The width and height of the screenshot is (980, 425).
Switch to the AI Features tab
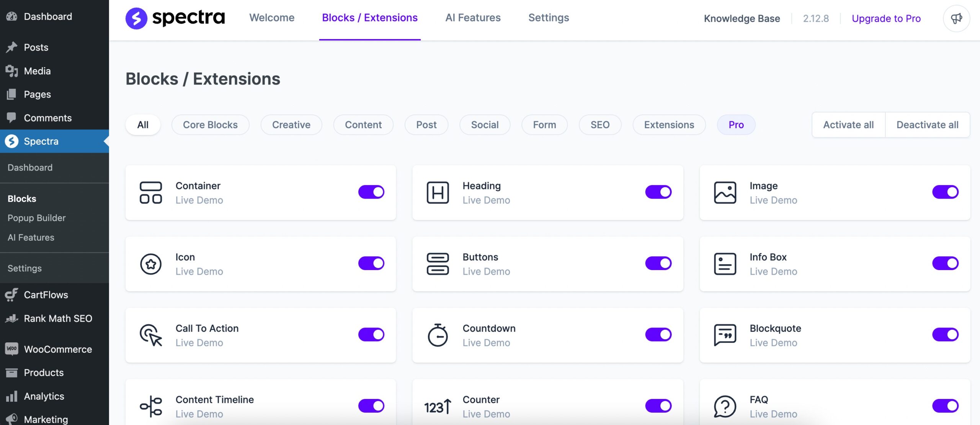tap(473, 18)
